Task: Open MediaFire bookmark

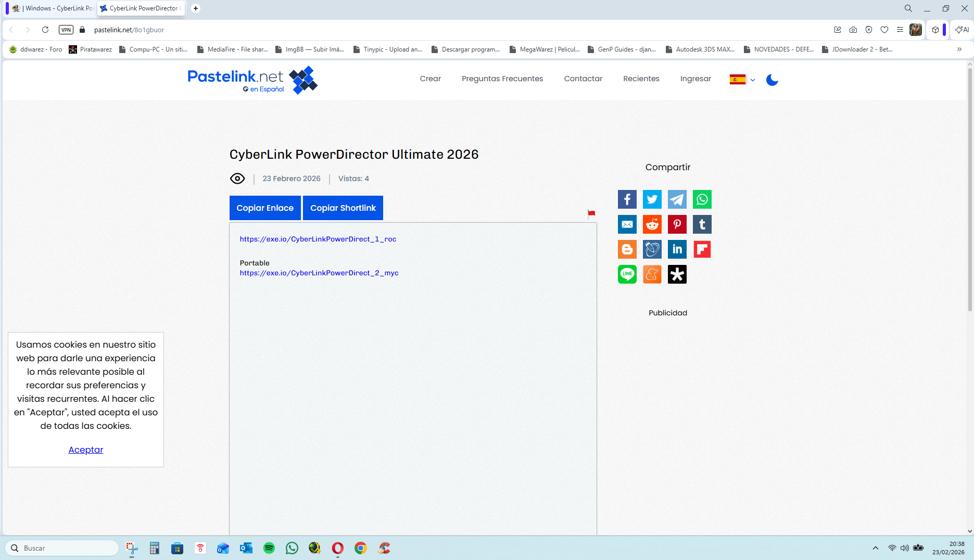Action: click(233, 49)
